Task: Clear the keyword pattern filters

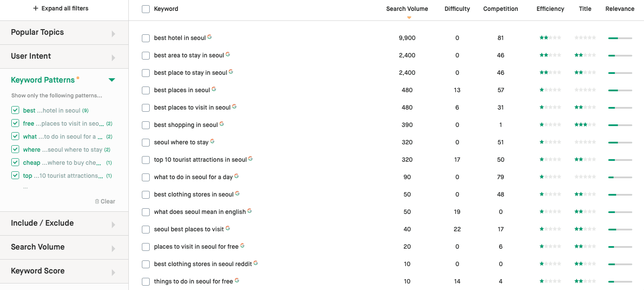Action: coord(105,201)
